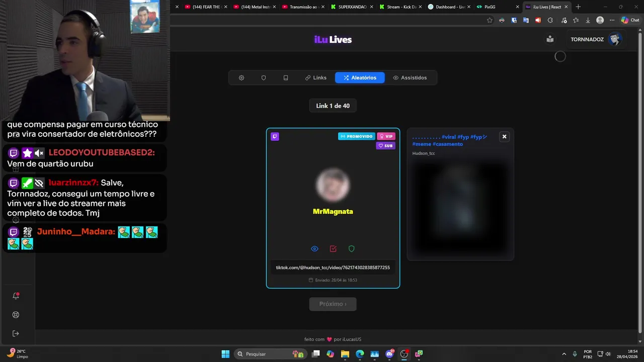This screenshot has width=644, height=362.
Task: Close the TikTok preview with the X button
Action: click(504, 137)
